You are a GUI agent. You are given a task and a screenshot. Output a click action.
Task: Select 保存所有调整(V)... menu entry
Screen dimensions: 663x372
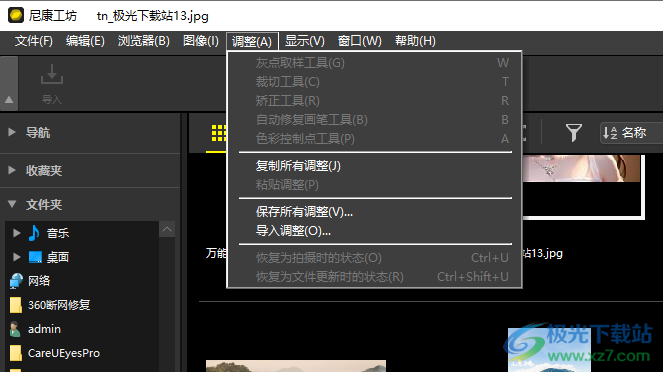(x=304, y=211)
